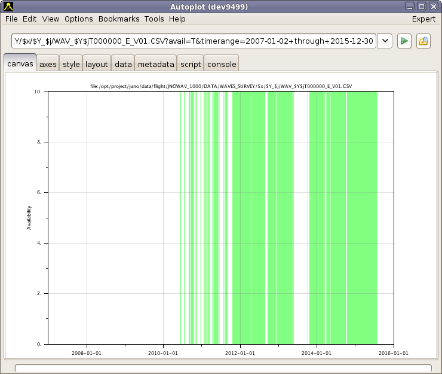This screenshot has height=374, width=442.
Task: Switch to the metadata tab
Action: pyautogui.click(x=156, y=64)
